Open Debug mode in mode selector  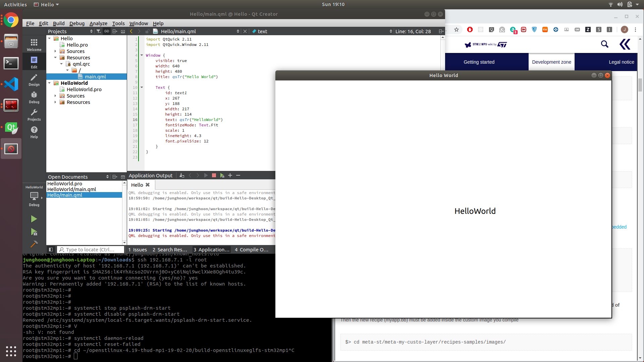point(34,97)
